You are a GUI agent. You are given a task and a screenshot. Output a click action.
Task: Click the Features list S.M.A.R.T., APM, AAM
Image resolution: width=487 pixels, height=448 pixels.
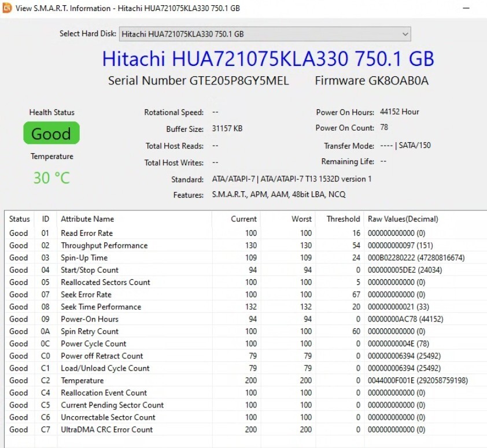tap(279, 194)
